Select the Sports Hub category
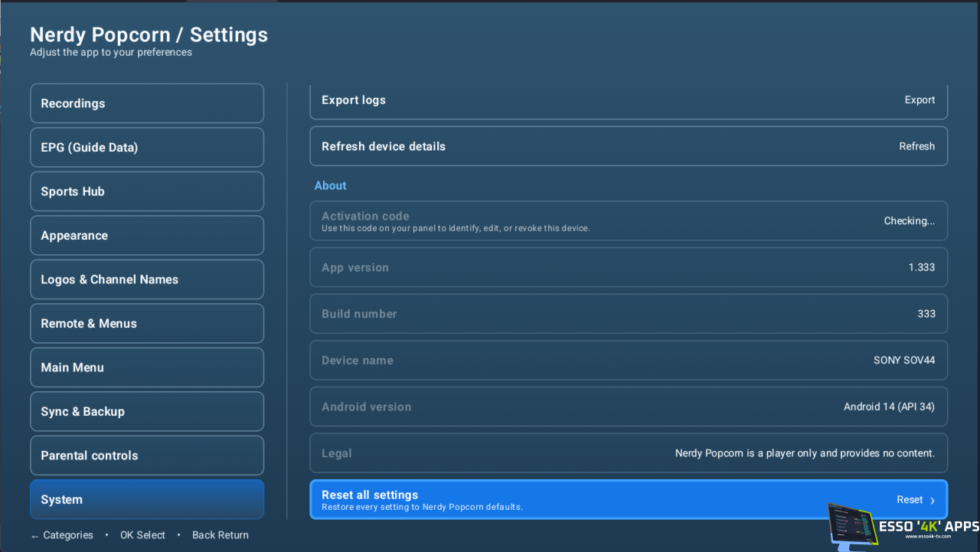 147,191
